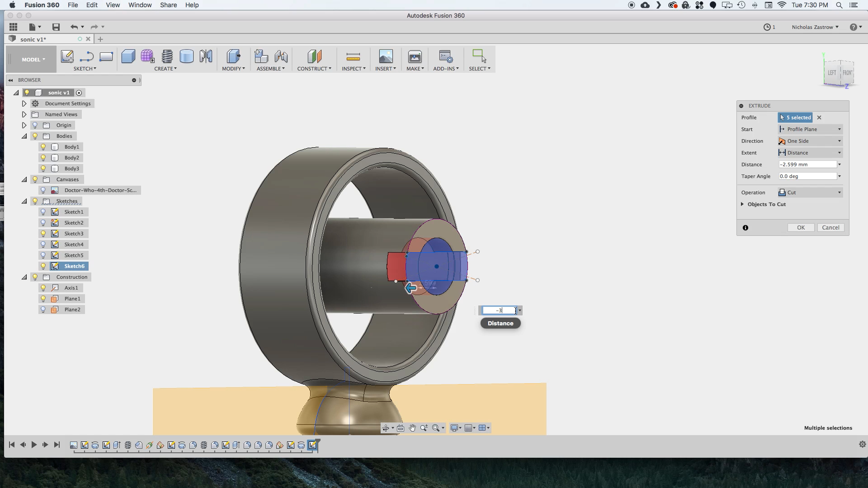Toggle visibility bulb of Origin folder
868x488 pixels.
coord(35,125)
